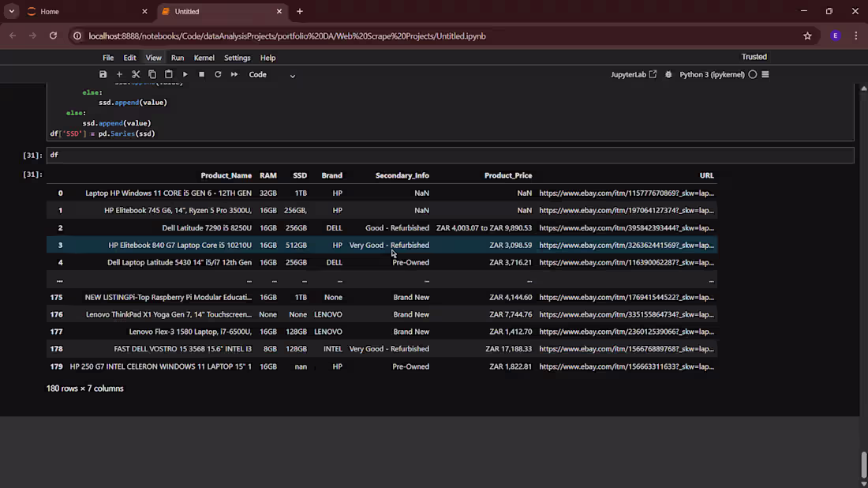The height and width of the screenshot is (488, 868).
Task: Reload the page
Action: coord(53,36)
